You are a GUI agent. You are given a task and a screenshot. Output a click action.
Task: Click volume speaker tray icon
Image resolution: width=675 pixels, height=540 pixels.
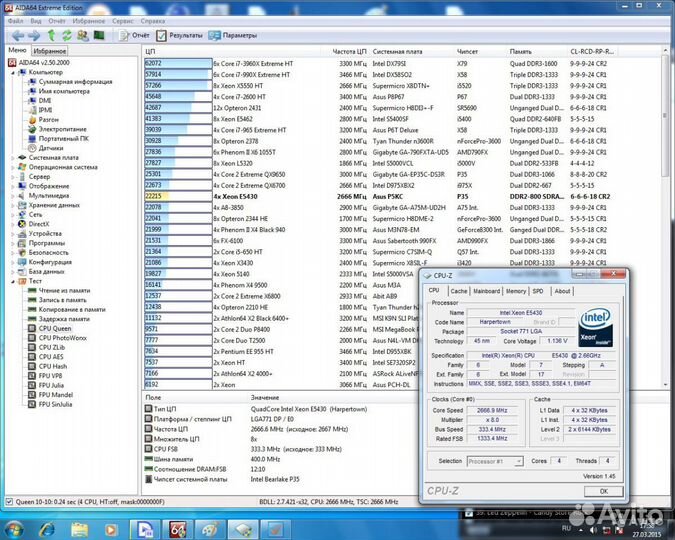pos(594,530)
